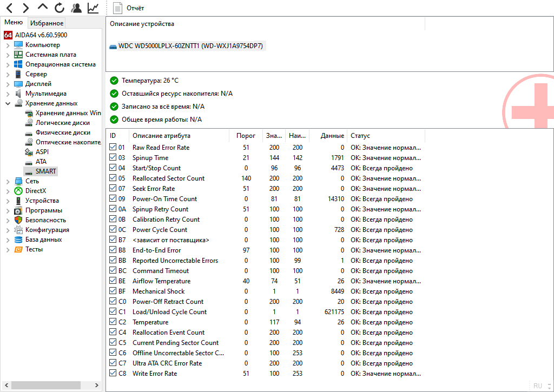Select the Операционная система Windows icon
Image resolution: width=554 pixels, height=392 pixels.
(18, 64)
